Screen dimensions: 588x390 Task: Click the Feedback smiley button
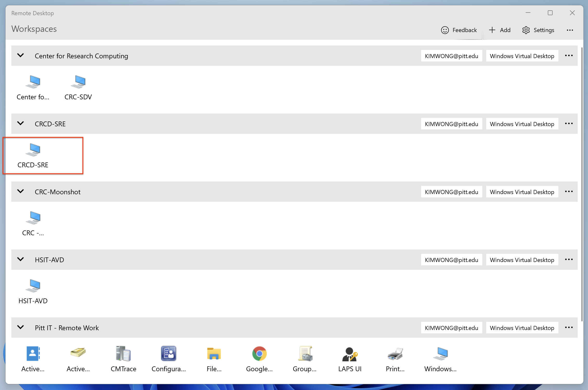point(459,30)
